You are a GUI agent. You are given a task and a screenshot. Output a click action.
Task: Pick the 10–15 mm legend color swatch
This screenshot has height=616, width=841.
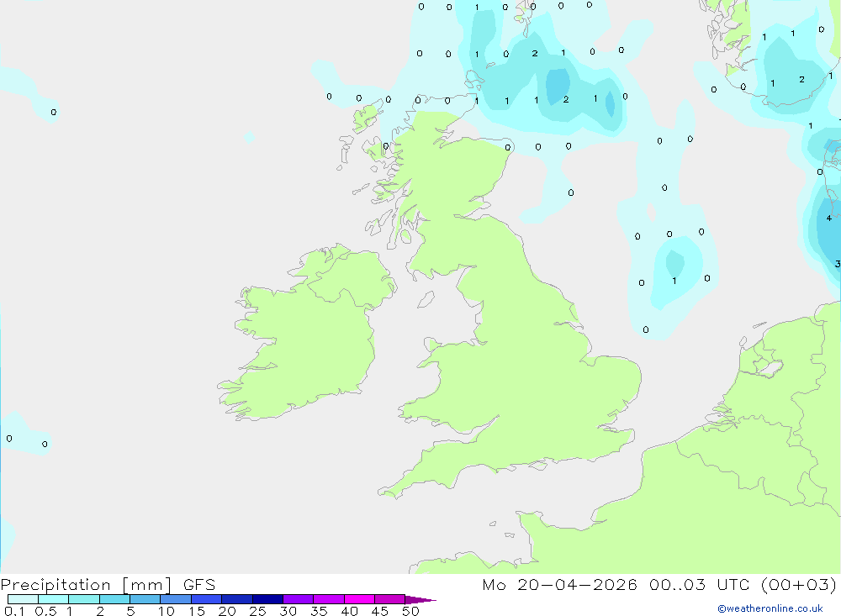tap(176, 599)
